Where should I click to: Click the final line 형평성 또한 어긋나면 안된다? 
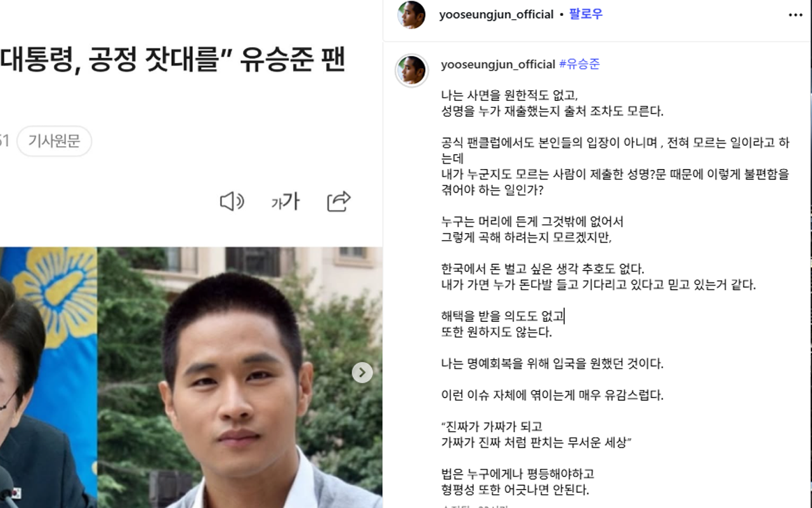pyautogui.click(x=515, y=490)
